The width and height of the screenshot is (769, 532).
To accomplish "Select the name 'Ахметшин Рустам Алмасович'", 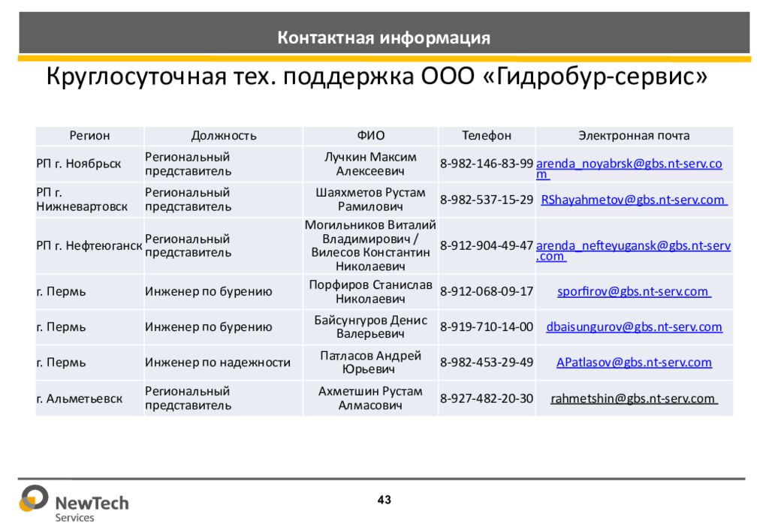I will click(370, 398).
